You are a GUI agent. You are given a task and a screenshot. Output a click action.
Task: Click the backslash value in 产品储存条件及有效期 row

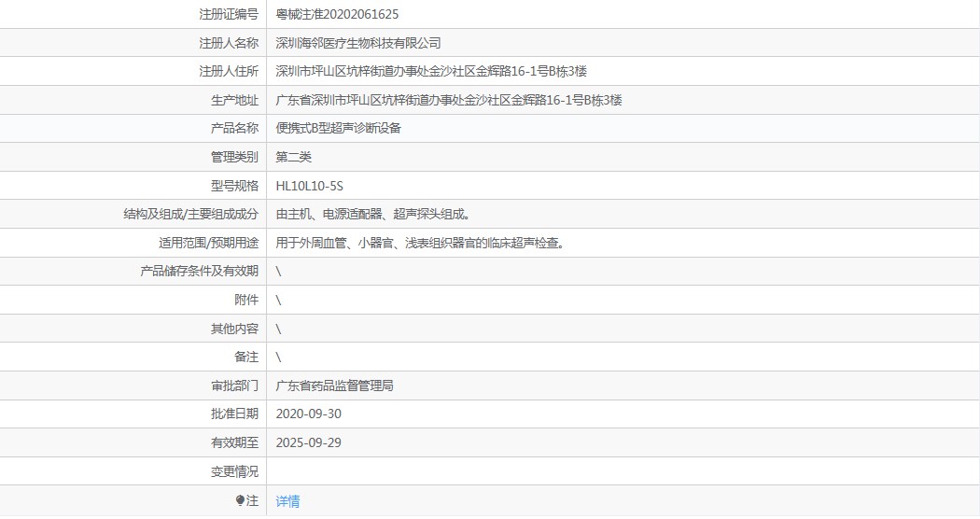(278, 272)
